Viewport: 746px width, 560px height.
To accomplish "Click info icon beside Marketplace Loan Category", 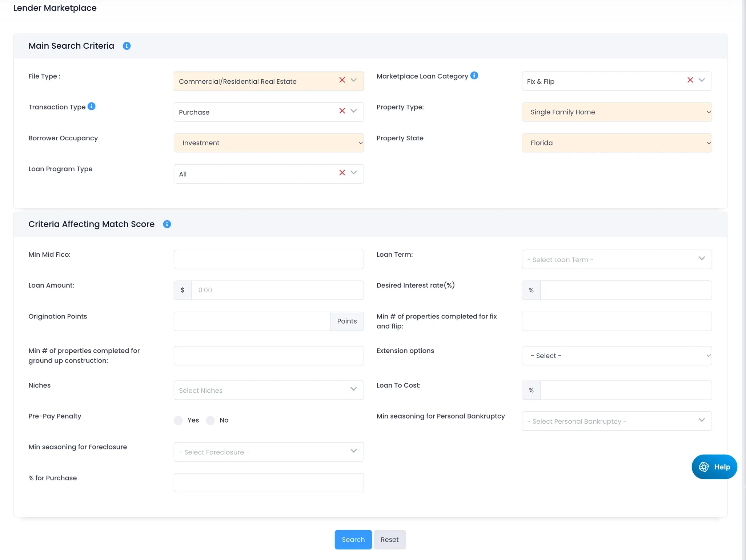I will click(x=474, y=75).
